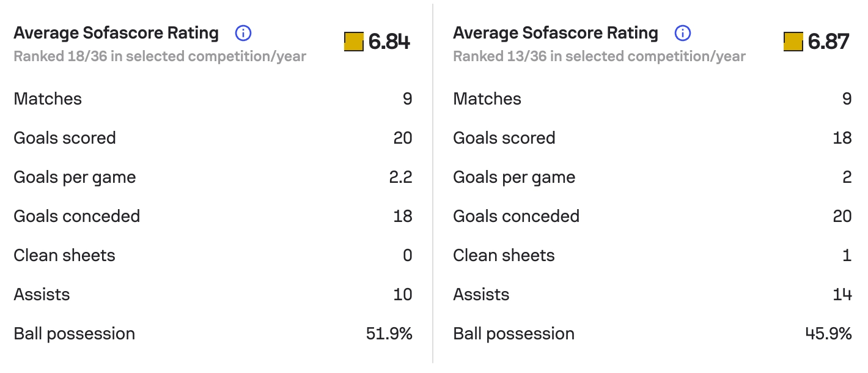Image resolution: width=868 pixels, height=373 pixels.
Task: Select the Assists row with 14
Action: (652, 295)
